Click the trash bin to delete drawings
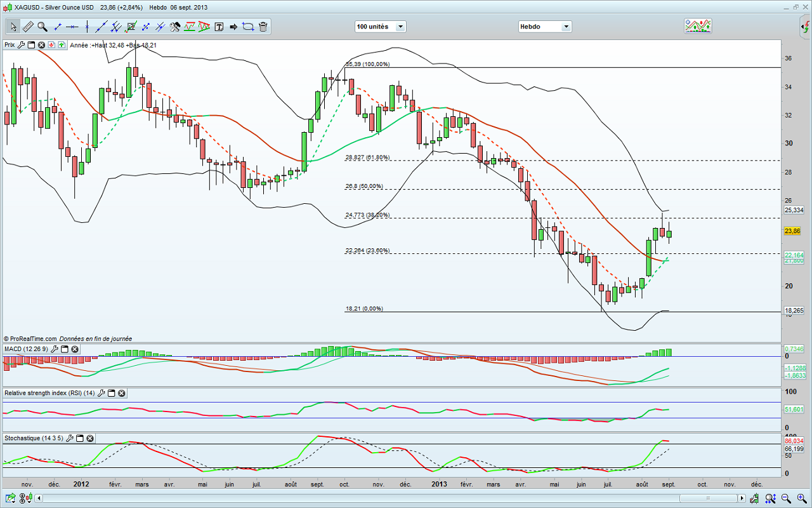This screenshot has height=508, width=812. click(263, 27)
